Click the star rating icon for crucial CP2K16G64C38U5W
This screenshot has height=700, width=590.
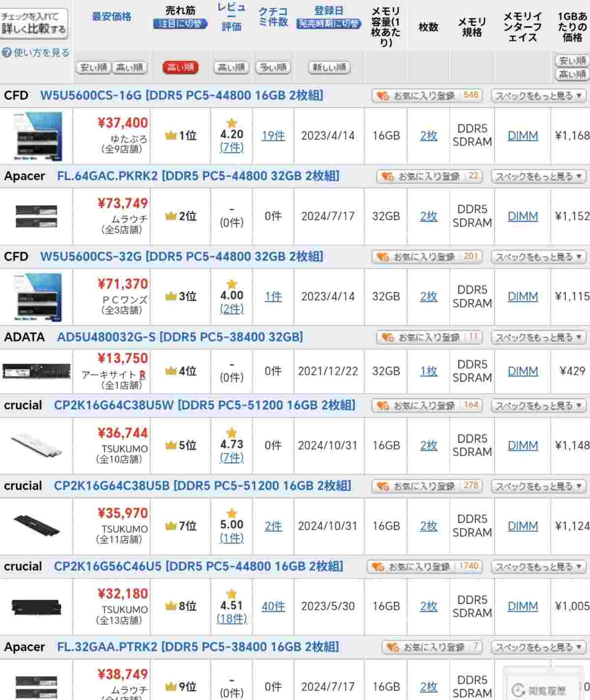tap(232, 433)
